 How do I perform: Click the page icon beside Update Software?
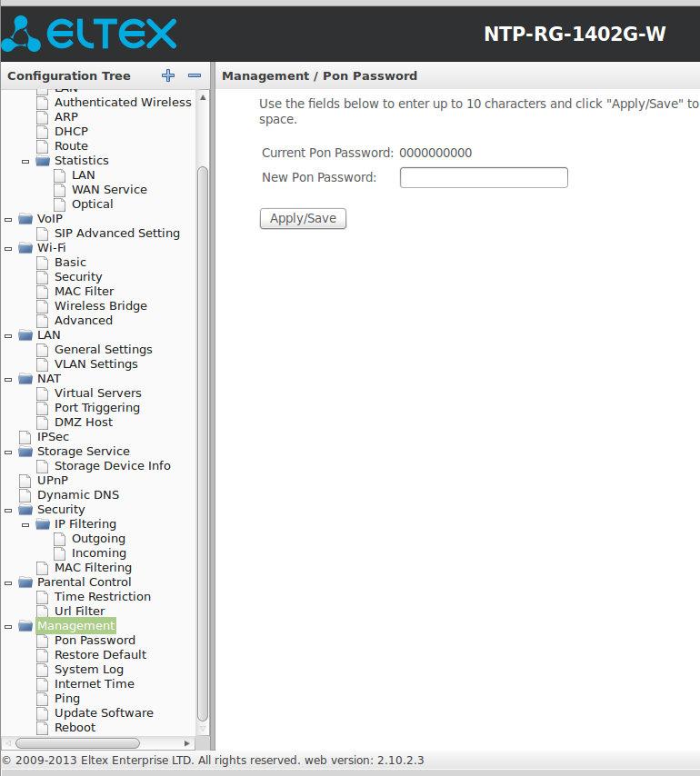coord(43,713)
